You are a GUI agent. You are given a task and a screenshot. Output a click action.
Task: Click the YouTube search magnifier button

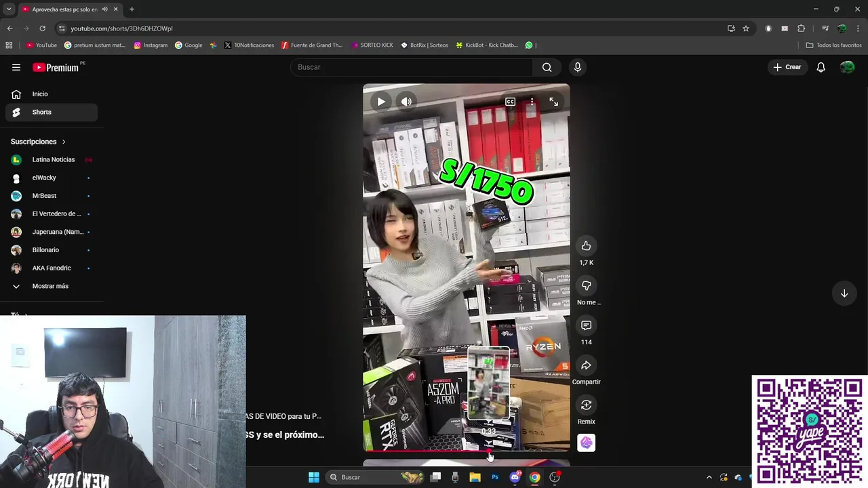click(547, 67)
